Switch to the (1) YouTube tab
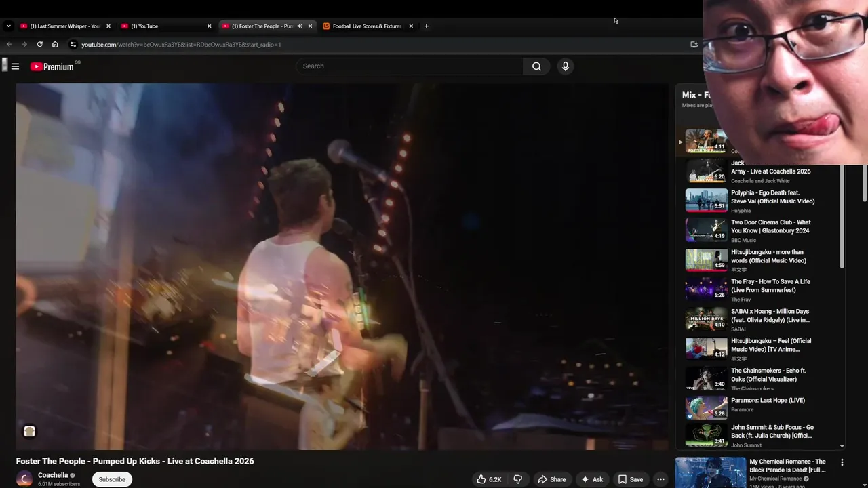 click(166, 26)
